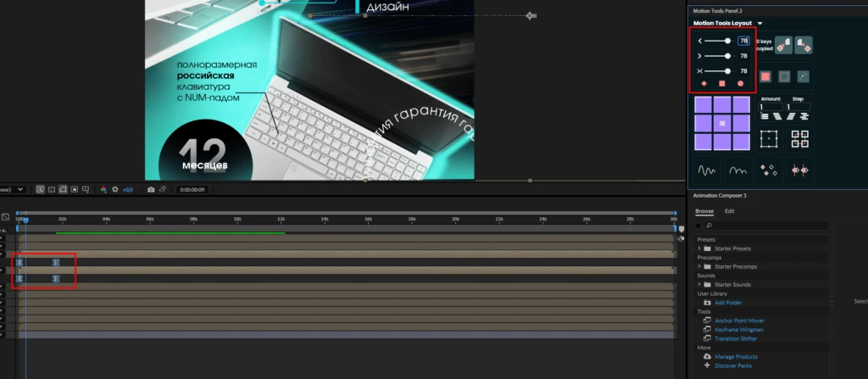Open the Anchor Point Mover tool
The image size is (868, 379).
click(739, 320)
